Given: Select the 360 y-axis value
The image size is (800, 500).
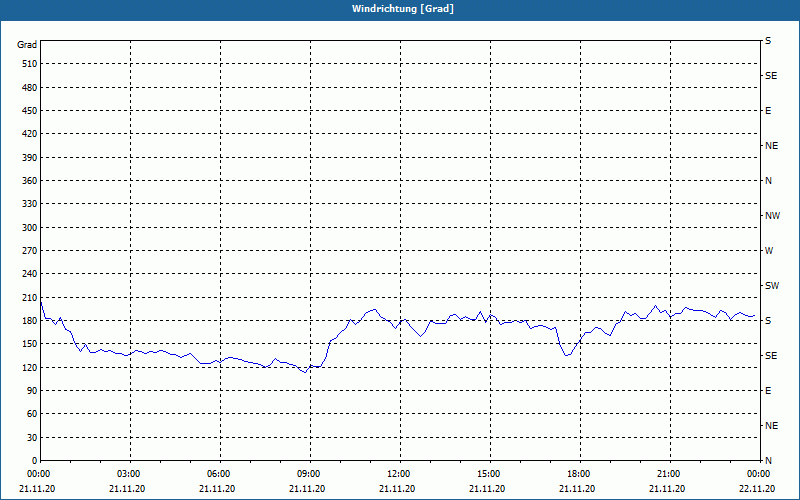Looking at the screenshot, I should (x=30, y=181).
